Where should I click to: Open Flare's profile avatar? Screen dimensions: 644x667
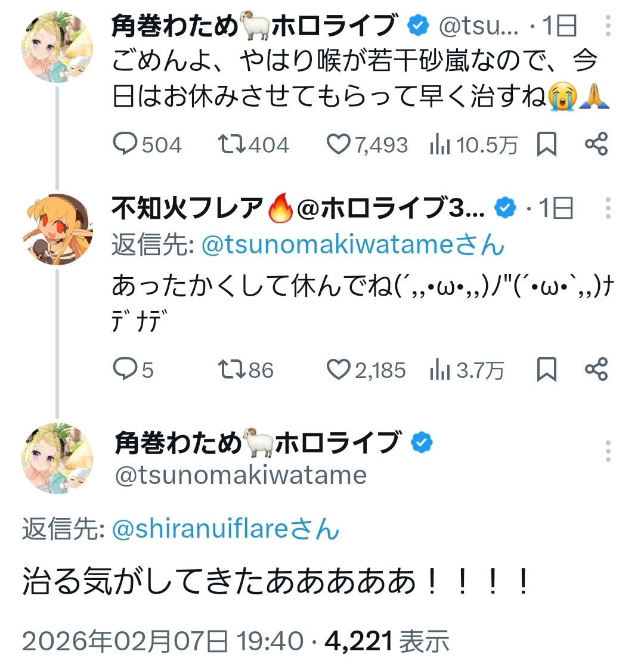coord(58,229)
